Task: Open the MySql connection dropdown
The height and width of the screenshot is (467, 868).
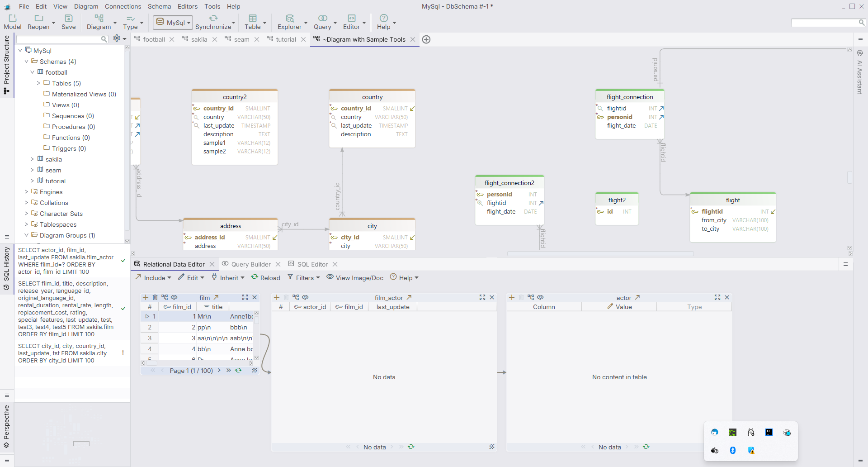Action: (173, 23)
